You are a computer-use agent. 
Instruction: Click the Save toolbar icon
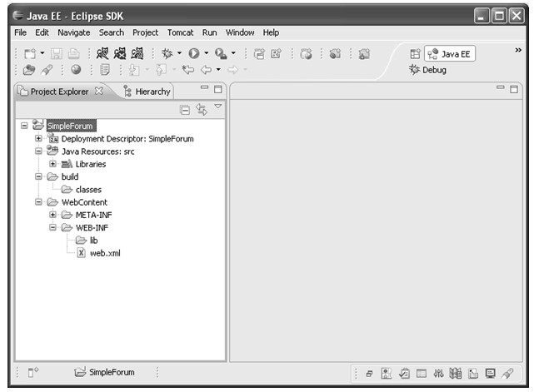(x=57, y=54)
